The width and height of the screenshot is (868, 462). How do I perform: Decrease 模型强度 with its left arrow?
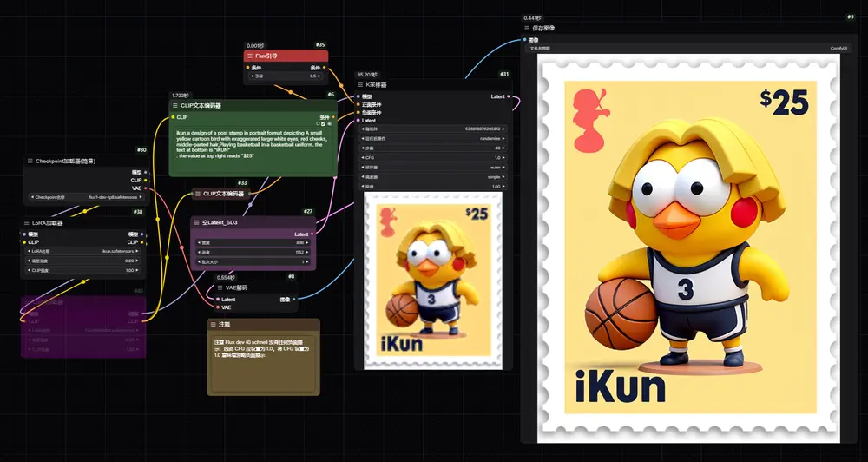(29, 261)
